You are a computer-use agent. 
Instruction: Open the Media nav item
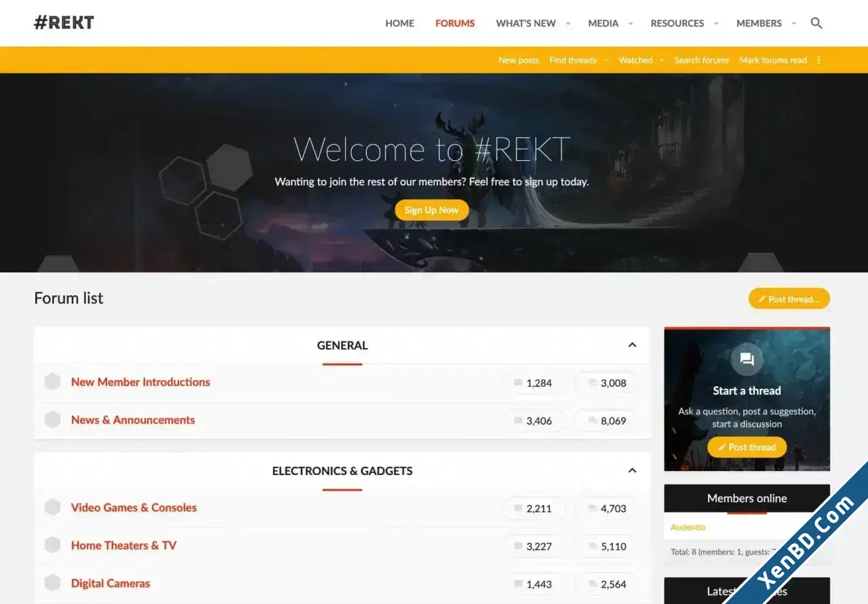pyautogui.click(x=603, y=23)
